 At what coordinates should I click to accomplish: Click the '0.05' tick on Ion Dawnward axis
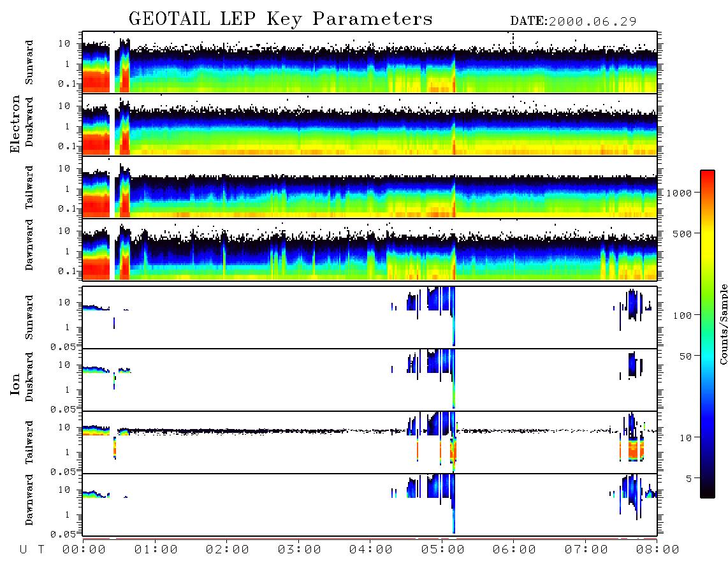[x=62, y=534]
